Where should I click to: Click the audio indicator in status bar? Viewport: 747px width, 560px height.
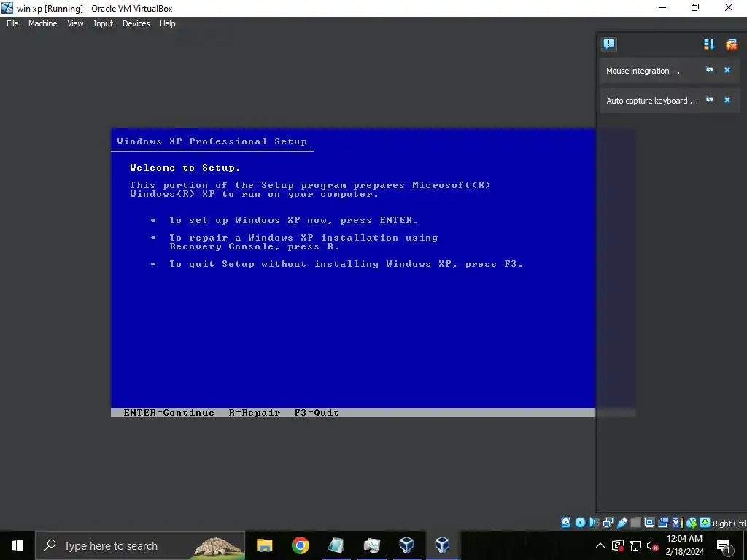tap(594, 522)
